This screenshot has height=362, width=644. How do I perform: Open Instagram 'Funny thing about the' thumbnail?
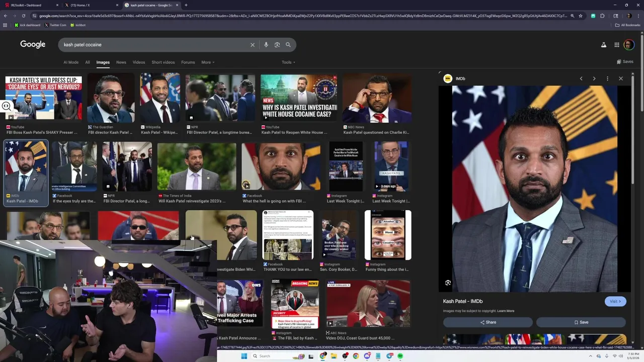coord(388,235)
